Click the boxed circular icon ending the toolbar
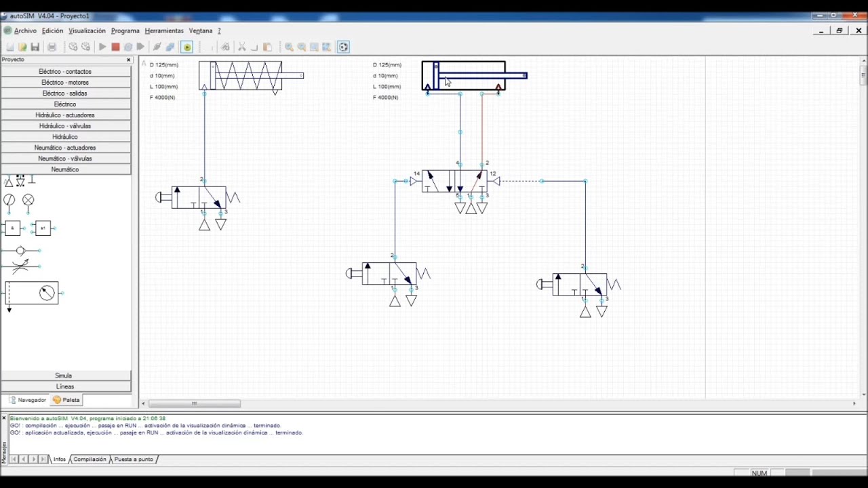The image size is (868, 488). (343, 47)
